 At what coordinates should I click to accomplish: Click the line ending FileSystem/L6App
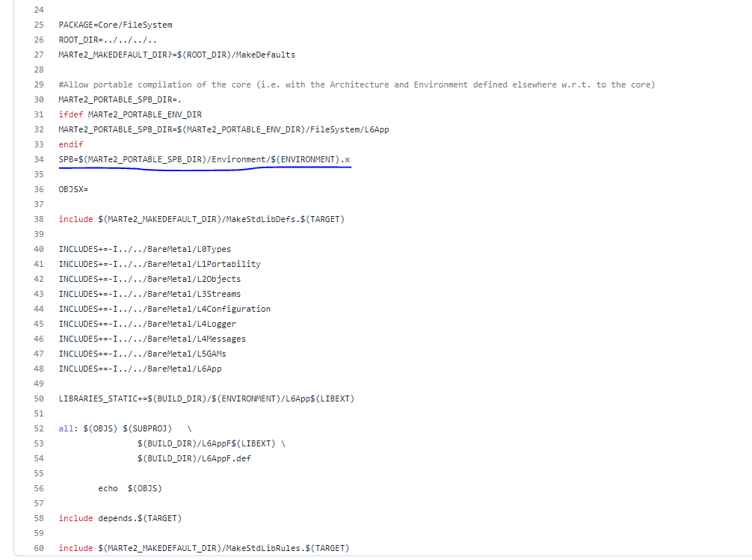[x=224, y=129]
